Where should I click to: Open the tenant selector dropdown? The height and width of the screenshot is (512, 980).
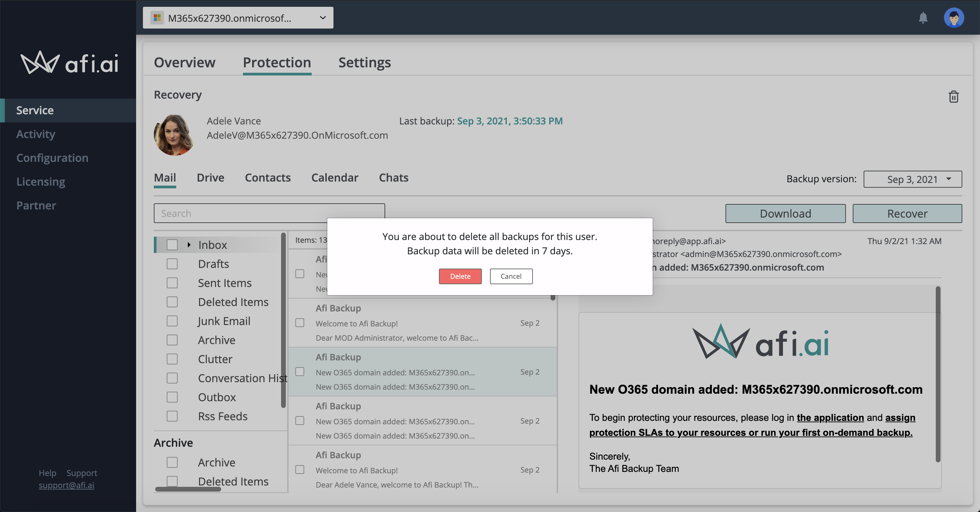238,18
